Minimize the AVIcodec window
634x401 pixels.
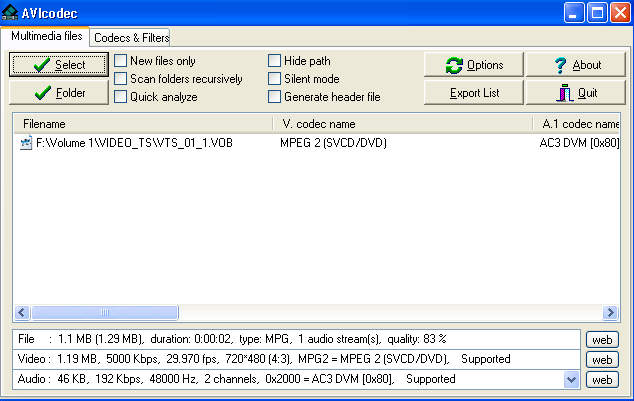(x=574, y=13)
